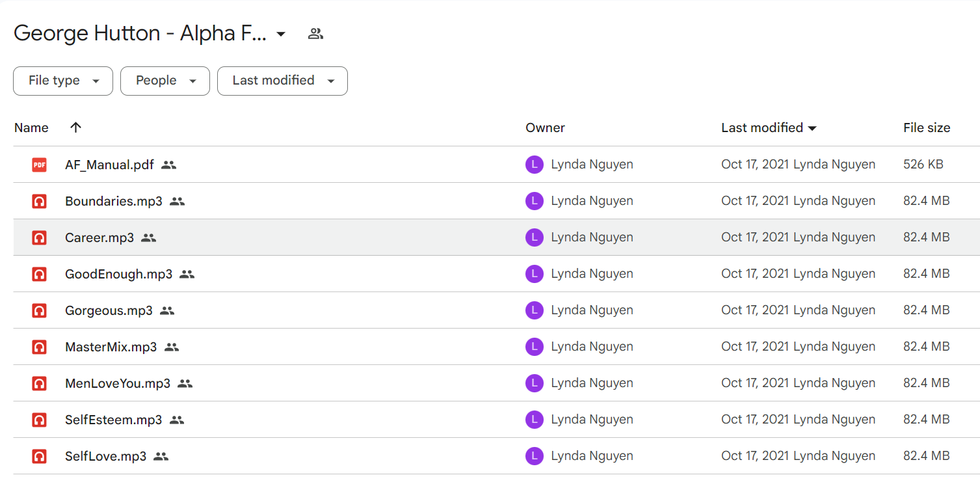980x501 pixels.
Task: Select the SelfLove.mp3 file name
Action: 105,456
